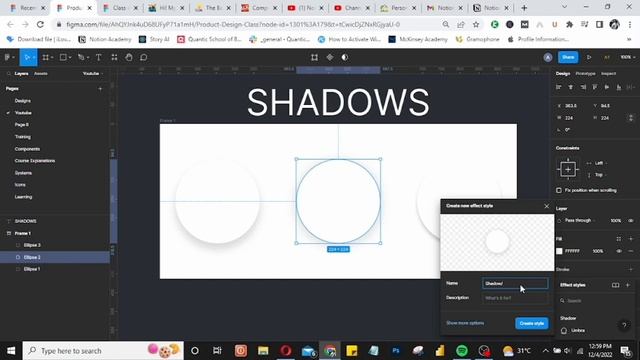Add a new page with plus icon
The image size is (640, 360).
coord(100,89)
